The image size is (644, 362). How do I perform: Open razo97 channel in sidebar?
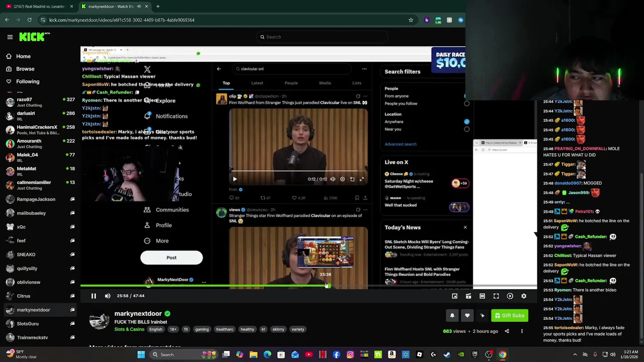pos(40,102)
